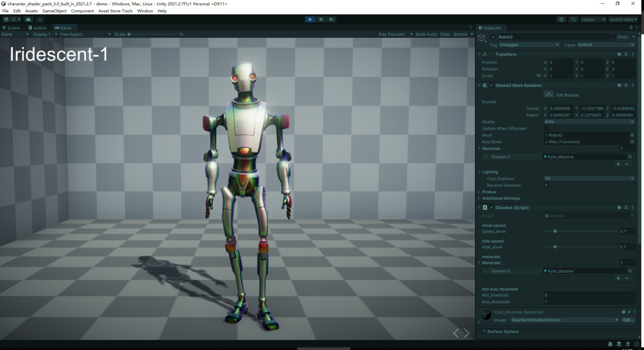Screen dimensions: 644x350
Task: Open the Cast Shadows dropdown
Action: [x=589, y=178]
